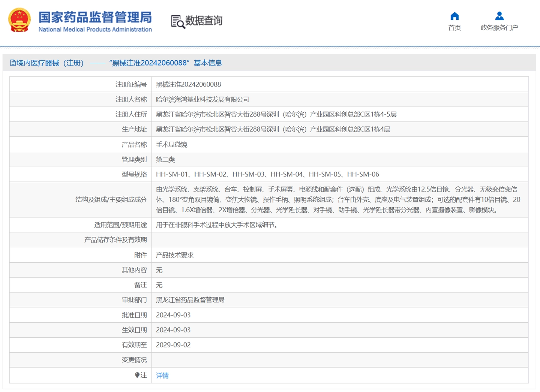Click the 首页 text label
This screenshot has width=540, height=392.
click(454, 28)
